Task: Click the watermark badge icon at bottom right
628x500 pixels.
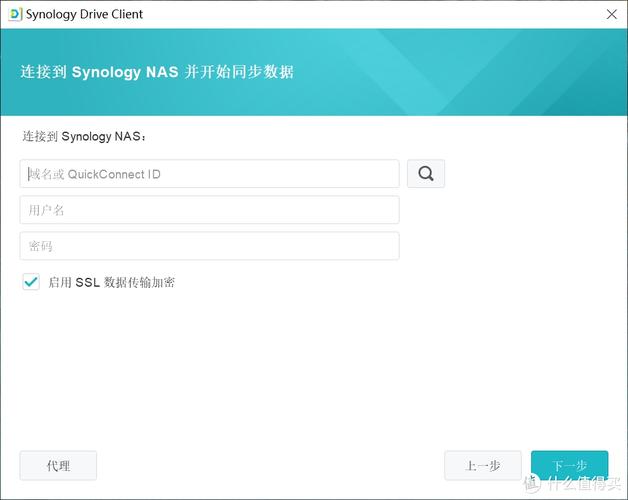Action: click(x=531, y=483)
